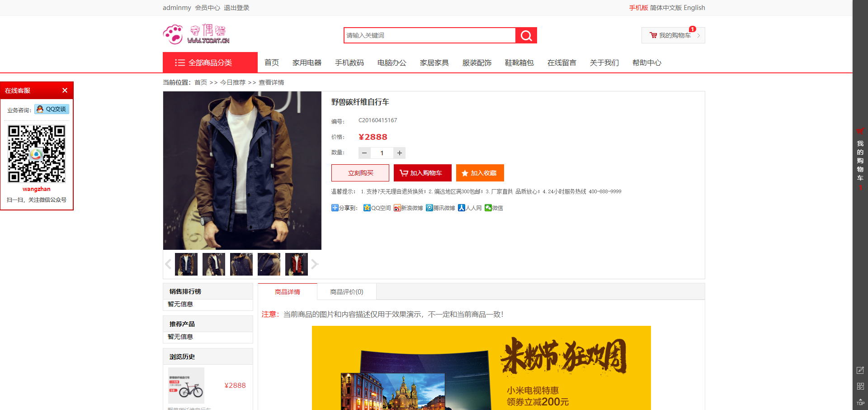Close the online customer service panel
Viewport: 868px width, 410px height.
65,91
